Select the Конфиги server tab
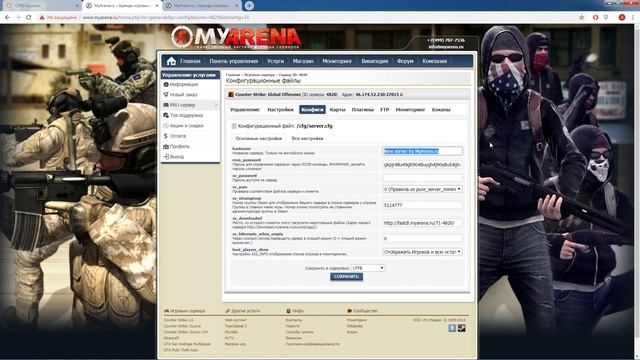 tap(312, 110)
